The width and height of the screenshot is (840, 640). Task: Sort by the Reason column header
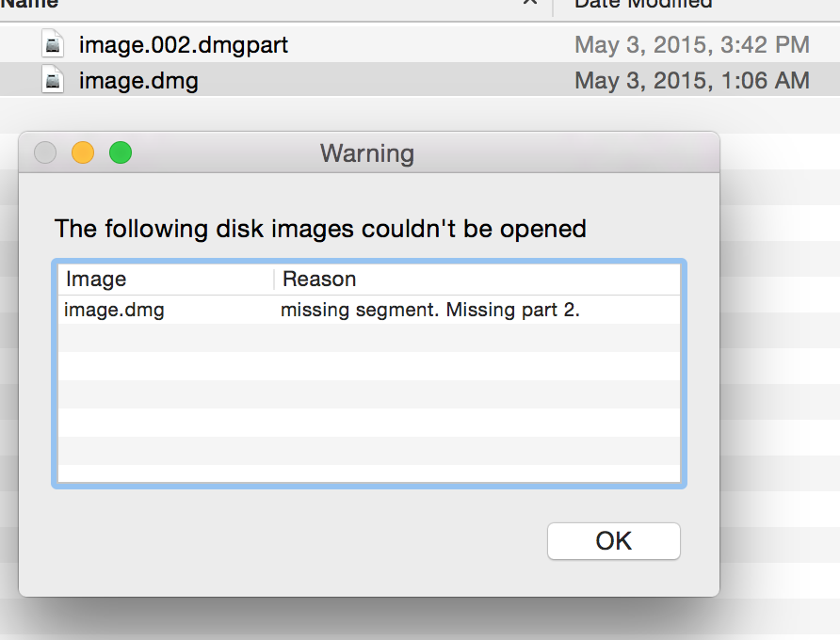(x=477, y=279)
